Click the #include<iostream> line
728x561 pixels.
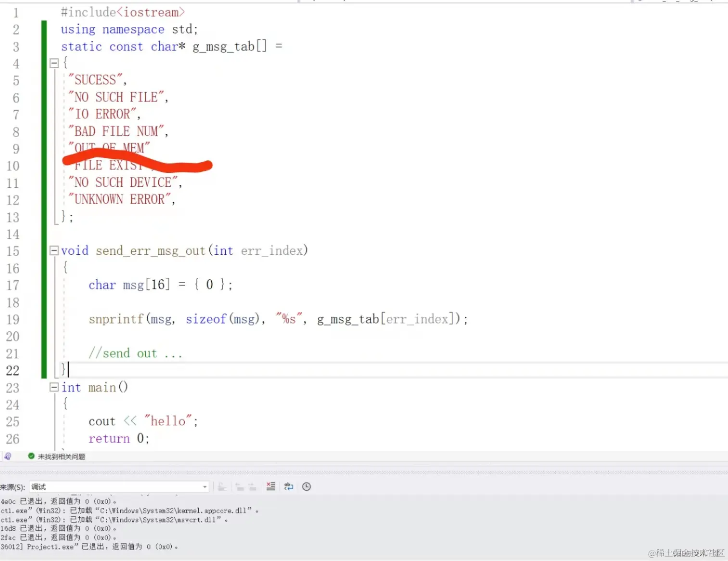(123, 12)
